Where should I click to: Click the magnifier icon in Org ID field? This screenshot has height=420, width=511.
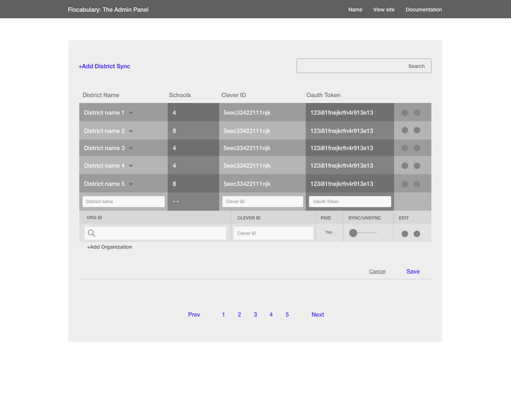(x=91, y=233)
